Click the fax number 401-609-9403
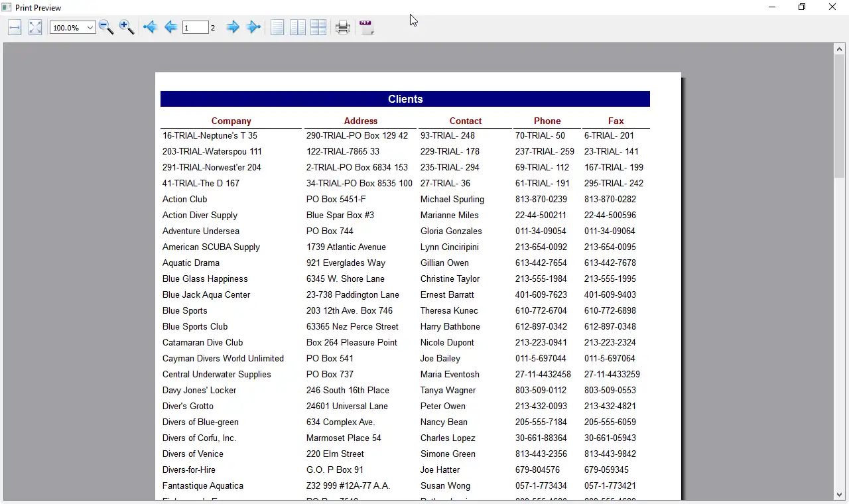Image resolution: width=849 pixels, height=504 pixels. (610, 294)
